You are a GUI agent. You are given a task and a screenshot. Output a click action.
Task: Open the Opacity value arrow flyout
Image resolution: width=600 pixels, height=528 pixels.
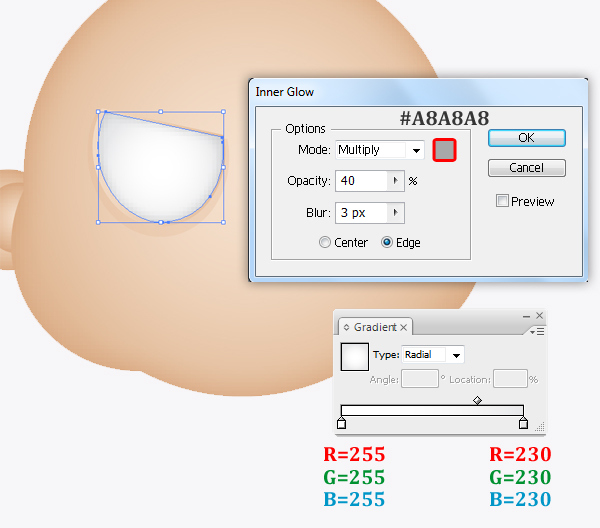(396, 181)
